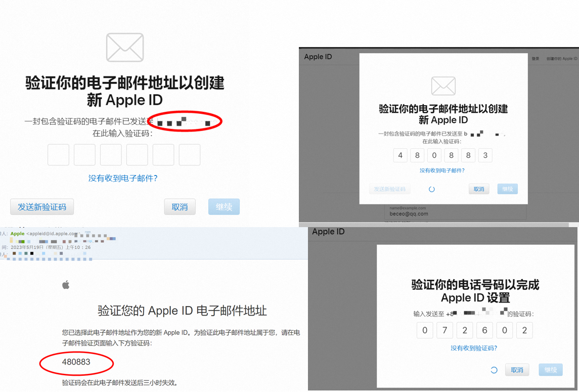Open 没有收到电子邮件? link below the empty code boxes
The height and width of the screenshot is (392, 579).
click(x=123, y=179)
